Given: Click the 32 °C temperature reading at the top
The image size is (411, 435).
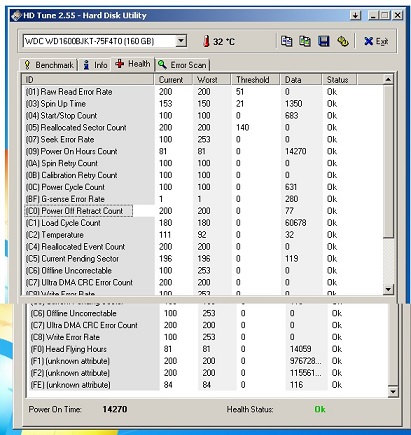Looking at the screenshot, I should coord(224,42).
